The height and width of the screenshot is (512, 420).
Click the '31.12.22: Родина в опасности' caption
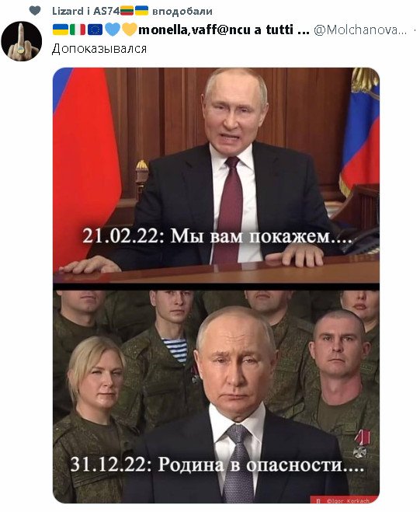[217, 464]
